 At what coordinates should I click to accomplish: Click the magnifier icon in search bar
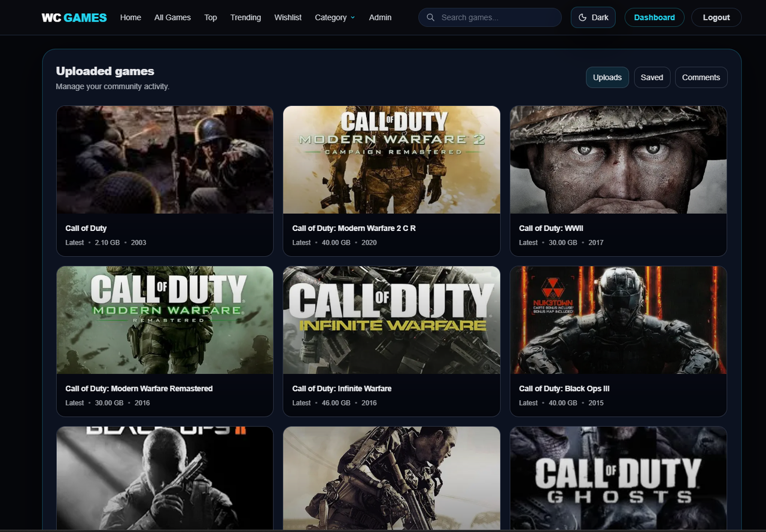tap(430, 17)
